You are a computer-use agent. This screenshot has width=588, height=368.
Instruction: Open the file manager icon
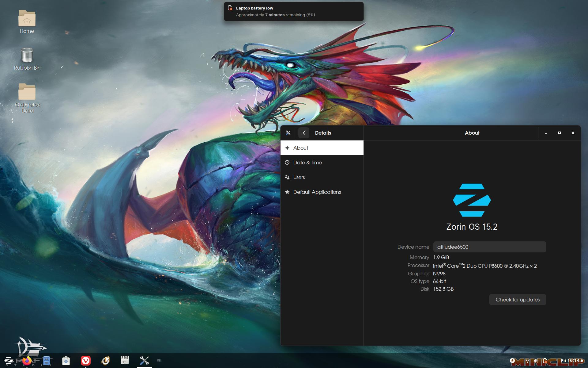(46, 360)
